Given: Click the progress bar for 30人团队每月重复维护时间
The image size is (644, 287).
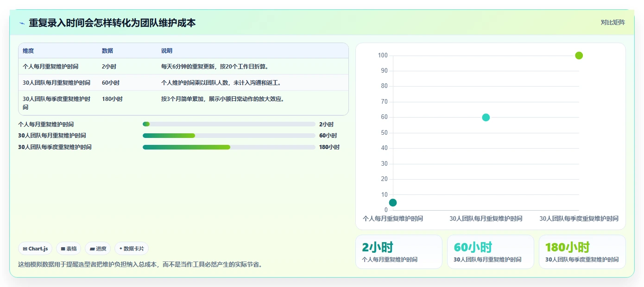Looking at the screenshot, I should click(x=229, y=136).
